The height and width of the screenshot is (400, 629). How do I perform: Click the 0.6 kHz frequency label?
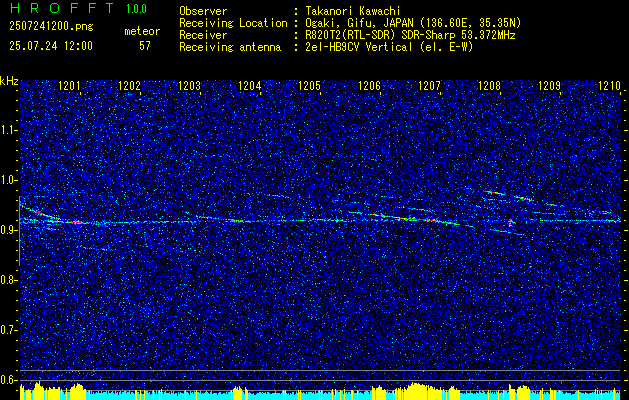pyautogui.click(x=9, y=380)
